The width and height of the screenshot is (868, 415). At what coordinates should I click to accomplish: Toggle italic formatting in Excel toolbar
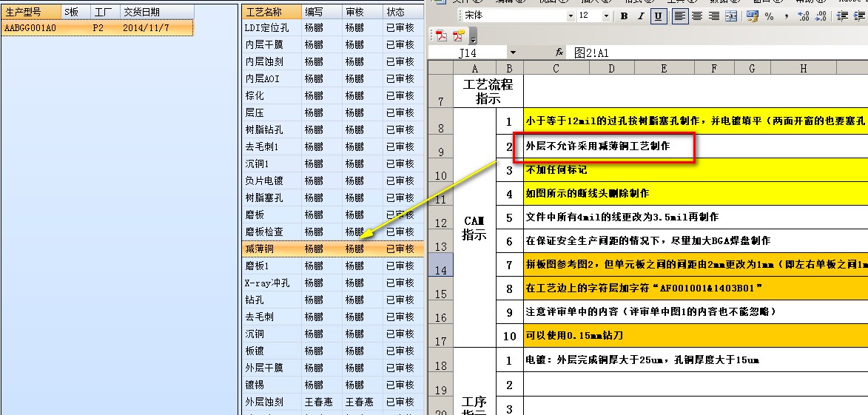(x=641, y=16)
